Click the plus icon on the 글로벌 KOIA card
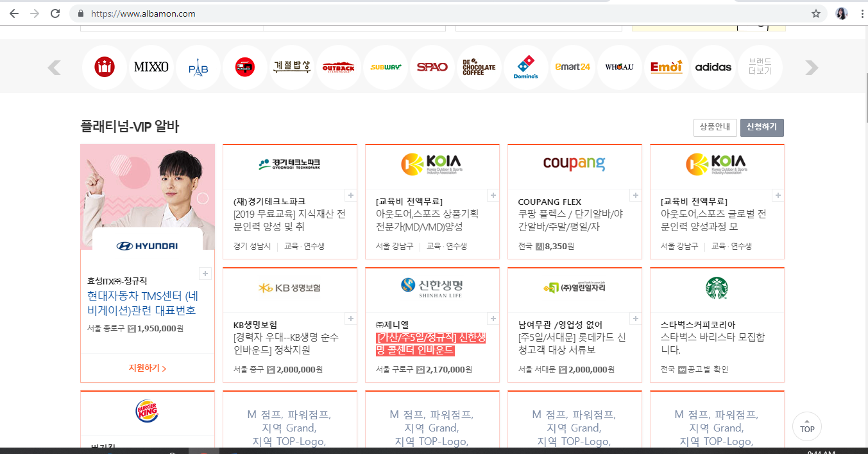 coord(778,195)
